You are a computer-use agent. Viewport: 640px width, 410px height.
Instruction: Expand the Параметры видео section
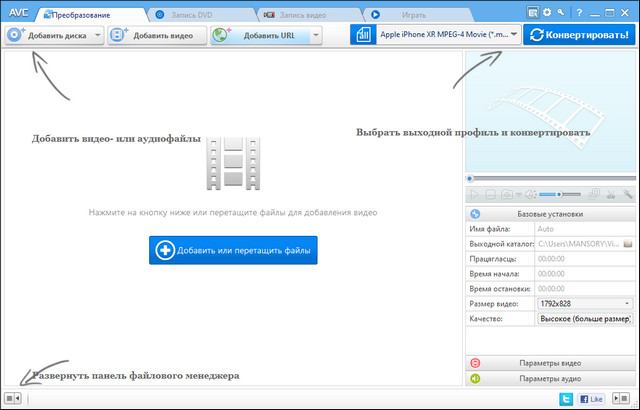pyautogui.click(x=550, y=363)
